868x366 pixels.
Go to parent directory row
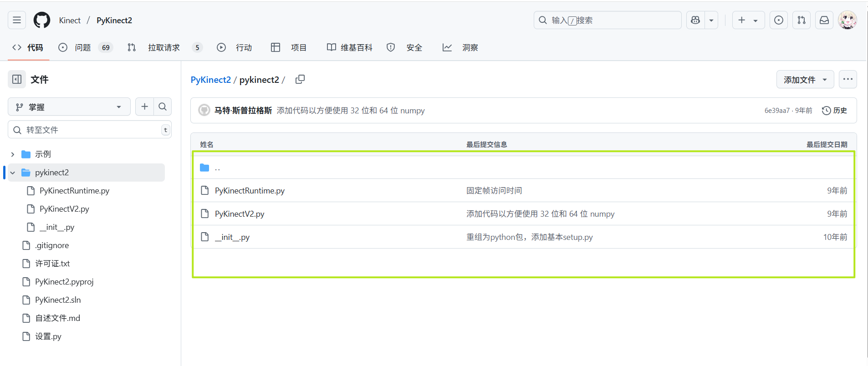pyautogui.click(x=523, y=168)
